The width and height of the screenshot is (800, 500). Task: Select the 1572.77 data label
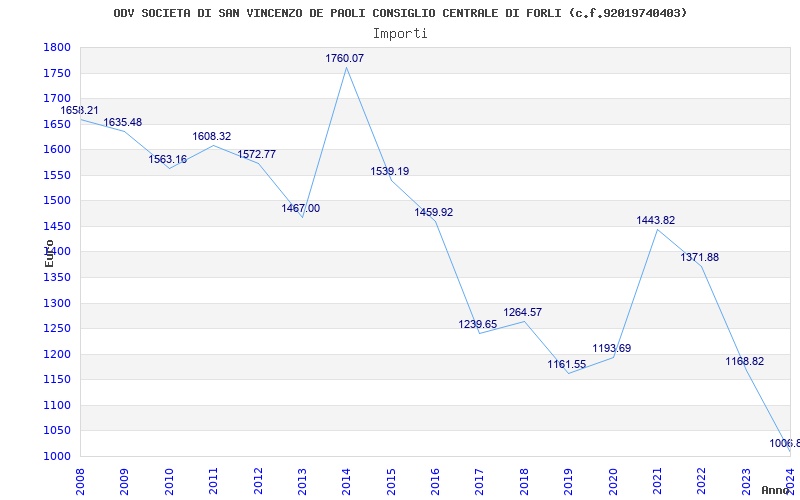click(257, 154)
